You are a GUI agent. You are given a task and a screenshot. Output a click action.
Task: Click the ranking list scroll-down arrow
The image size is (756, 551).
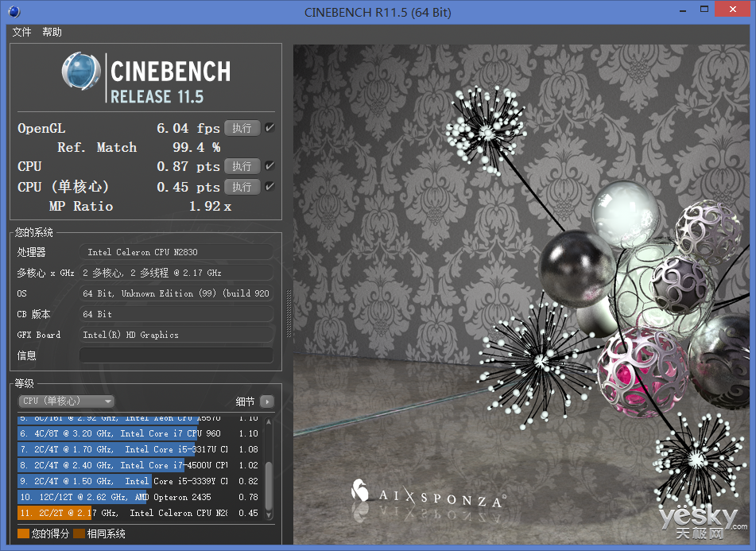[x=269, y=515]
